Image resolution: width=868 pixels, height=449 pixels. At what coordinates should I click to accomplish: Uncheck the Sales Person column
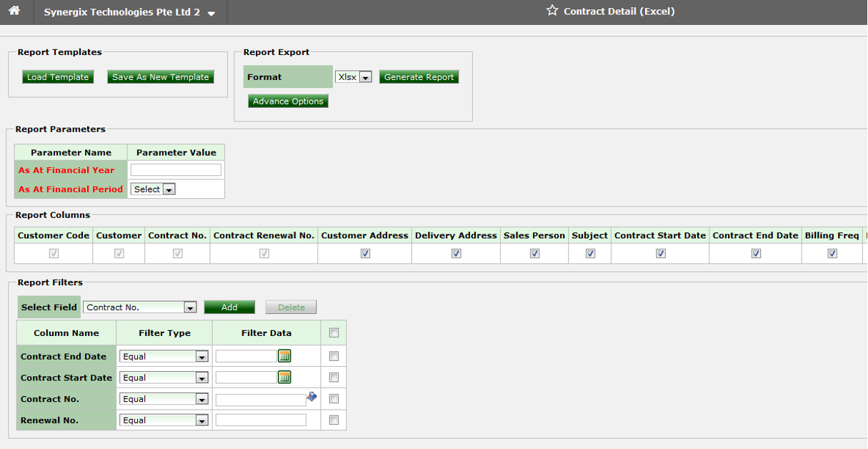pos(534,253)
